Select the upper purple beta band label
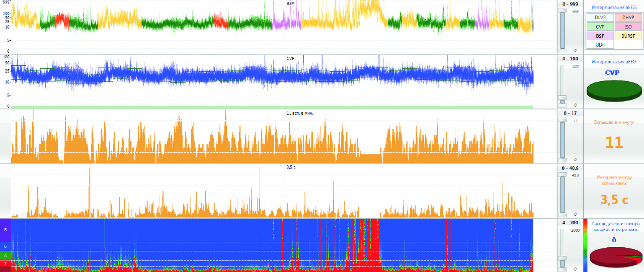 click(6, 230)
